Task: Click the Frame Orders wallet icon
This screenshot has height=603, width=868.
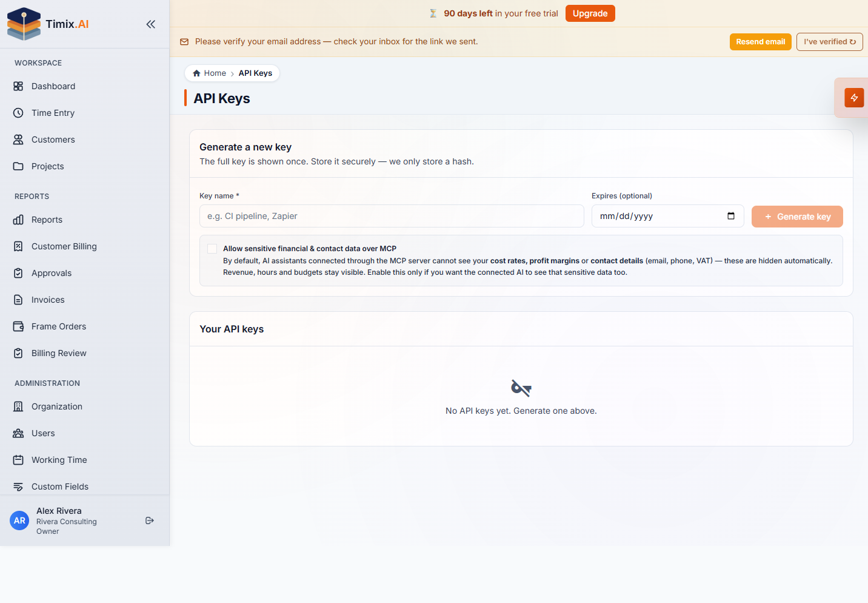Action: [18, 326]
